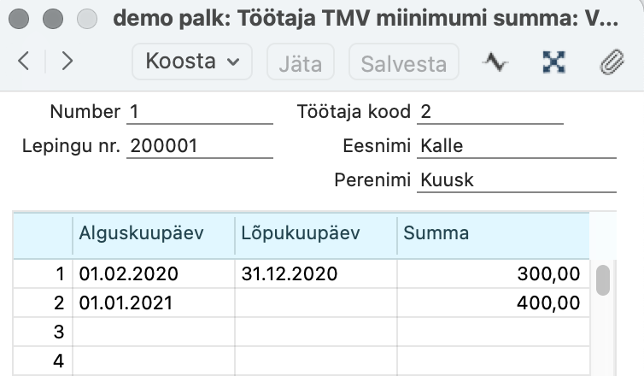
Task: Click the Eesnimi field containing Kalle
Action: tap(517, 146)
